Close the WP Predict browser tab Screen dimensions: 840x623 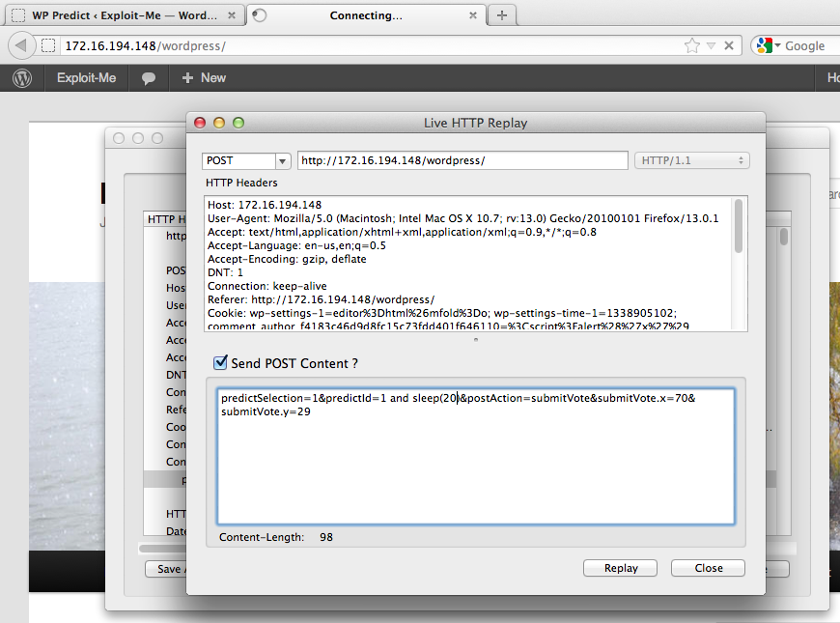pyautogui.click(x=232, y=15)
